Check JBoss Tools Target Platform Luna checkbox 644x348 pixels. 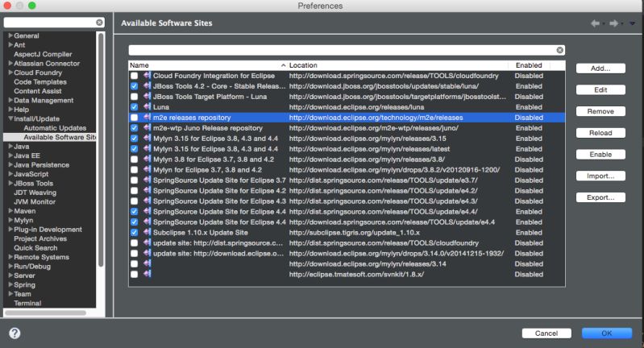tap(135, 97)
